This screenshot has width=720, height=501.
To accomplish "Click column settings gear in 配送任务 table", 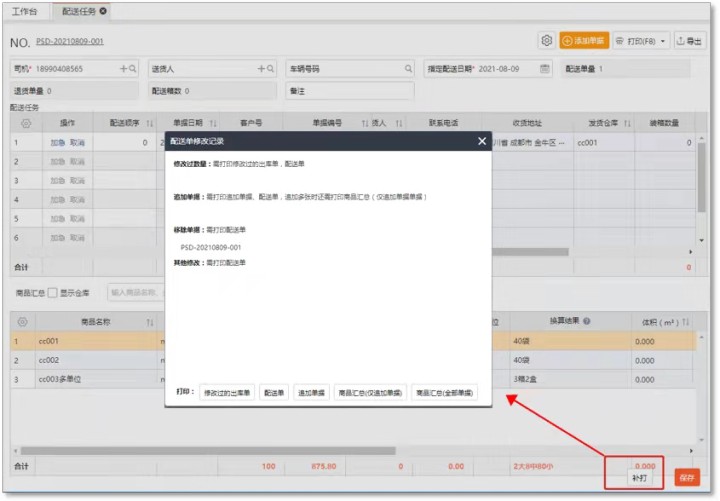I will pos(25,123).
